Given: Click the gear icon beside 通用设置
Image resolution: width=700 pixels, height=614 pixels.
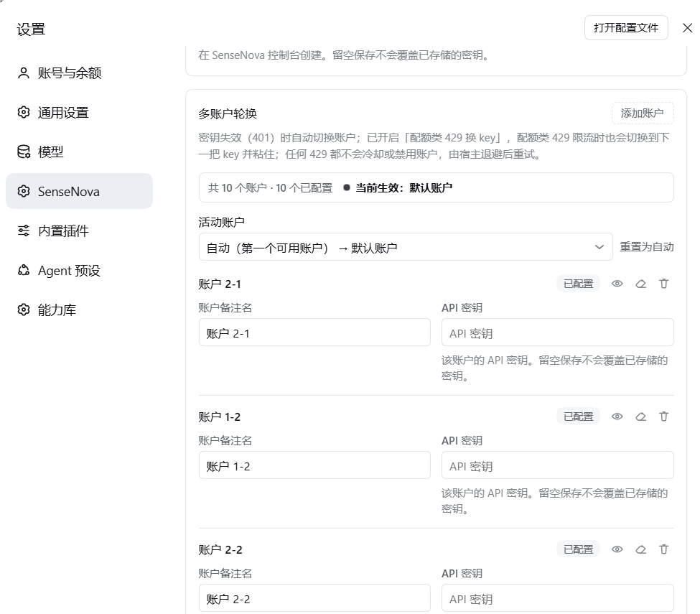Looking at the screenshot, I should click(24, 112).
